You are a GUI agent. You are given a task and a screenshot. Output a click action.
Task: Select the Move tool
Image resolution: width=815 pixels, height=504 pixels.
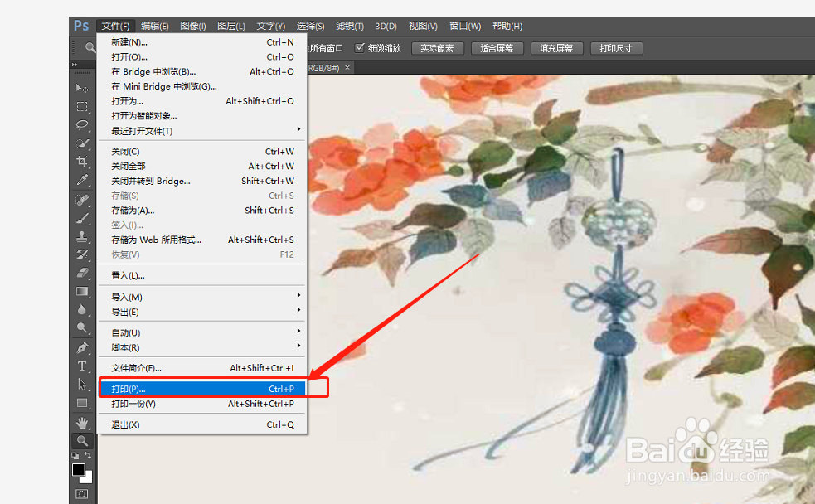[x=82, y=87]
